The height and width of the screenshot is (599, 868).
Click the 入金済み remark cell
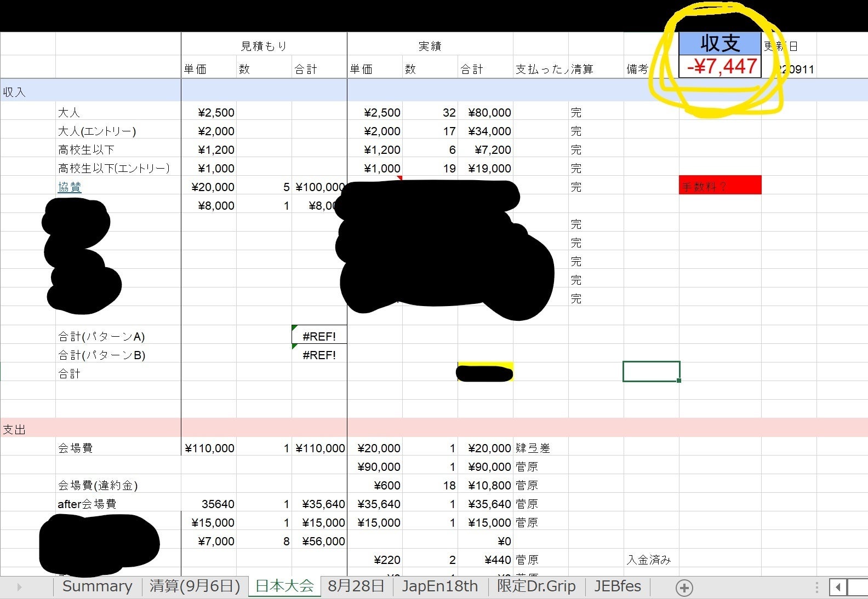(649, 560)
